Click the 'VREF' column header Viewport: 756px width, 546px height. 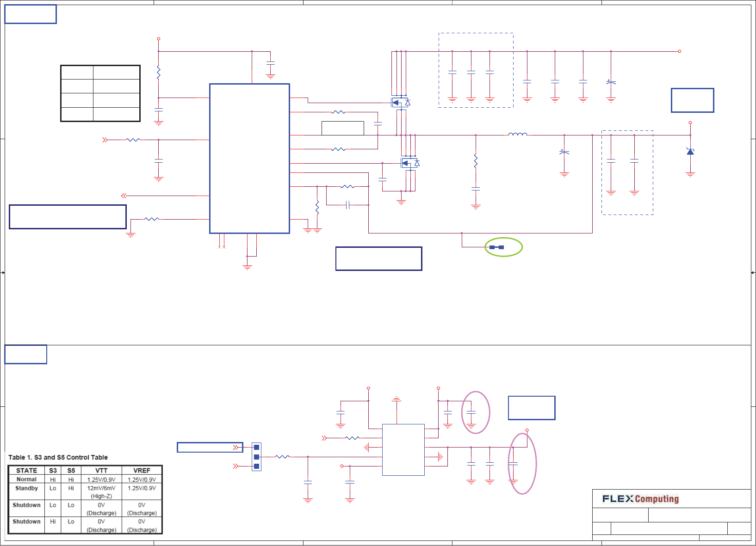coord(142,471)
